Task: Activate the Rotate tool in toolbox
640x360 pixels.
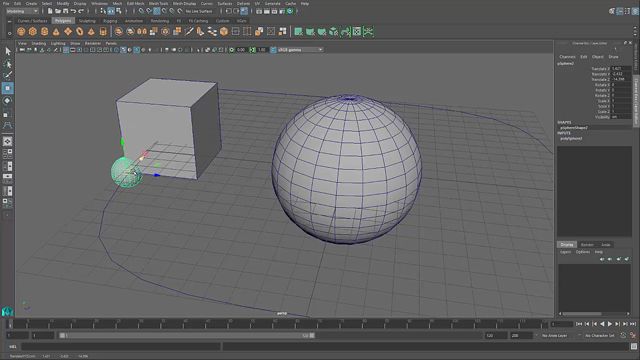Action: tap(7, 100)
